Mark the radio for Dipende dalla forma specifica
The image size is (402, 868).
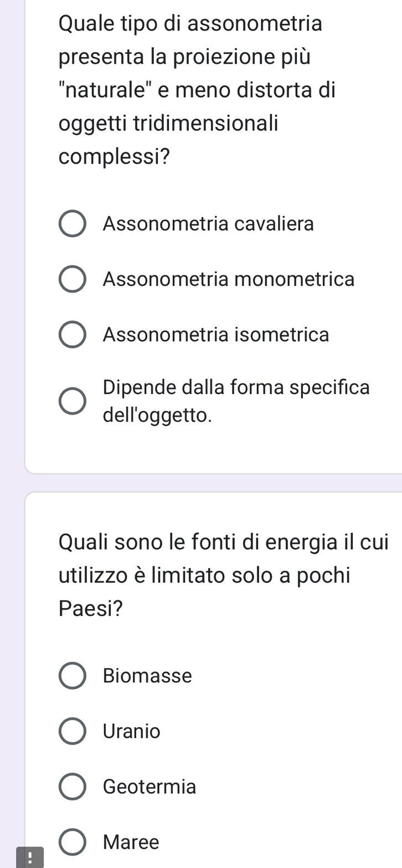coord(72,401)
